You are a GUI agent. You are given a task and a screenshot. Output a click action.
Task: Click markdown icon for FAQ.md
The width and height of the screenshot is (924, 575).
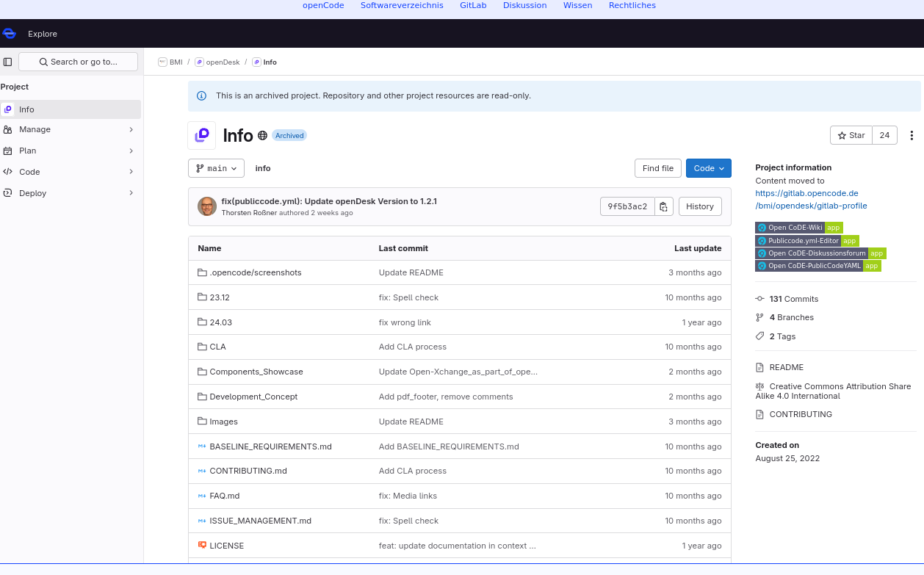pyautogui.click(x=202, y=496)
